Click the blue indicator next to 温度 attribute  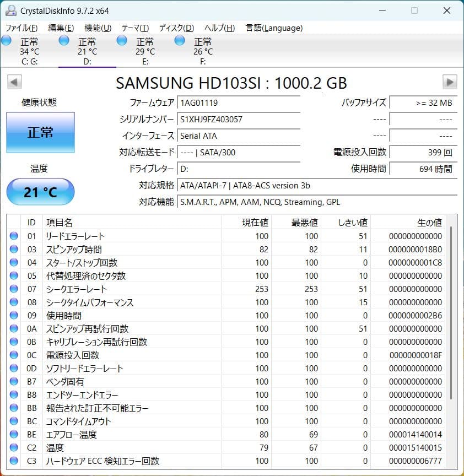pyautogui.click(x=13, y=448)
